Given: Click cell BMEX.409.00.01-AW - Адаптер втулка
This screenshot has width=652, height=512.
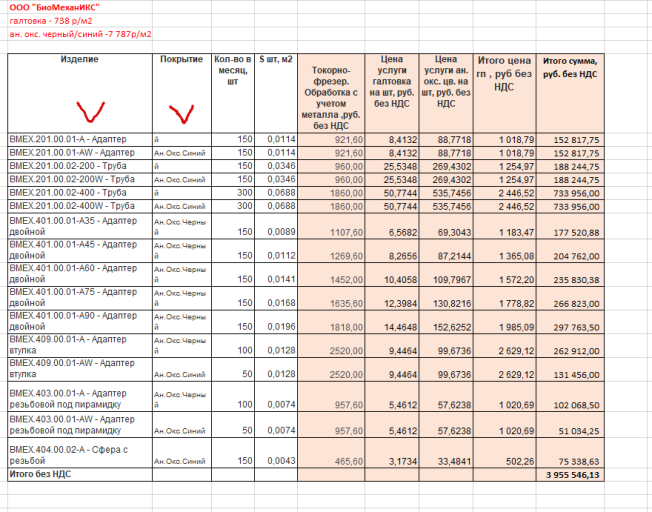Looking at the screenshot, I should [x=80, y=369].
